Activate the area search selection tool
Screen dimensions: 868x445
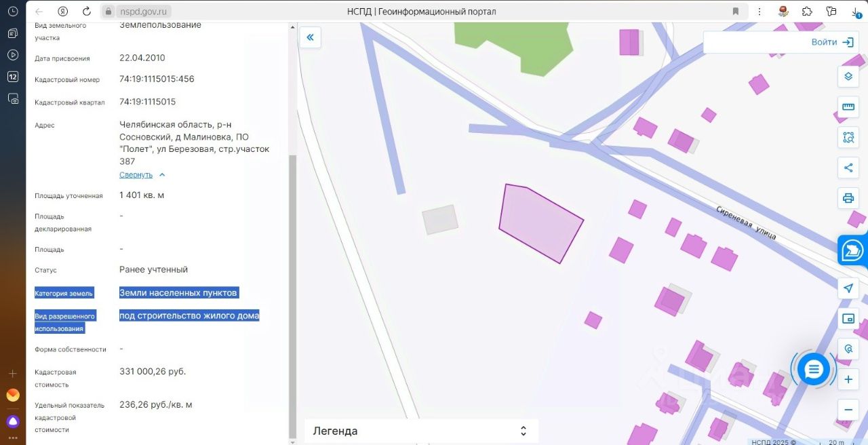[x=848, y=137]
